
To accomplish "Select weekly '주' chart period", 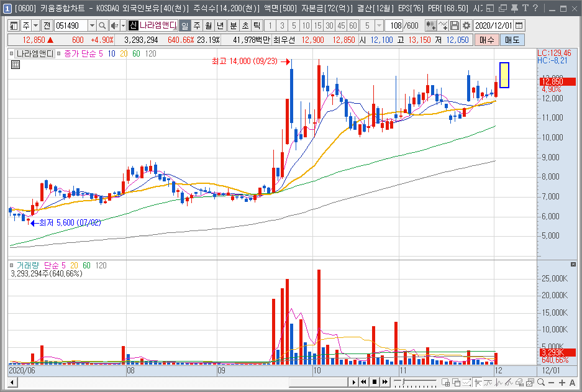I will click(x=196, y=25).
